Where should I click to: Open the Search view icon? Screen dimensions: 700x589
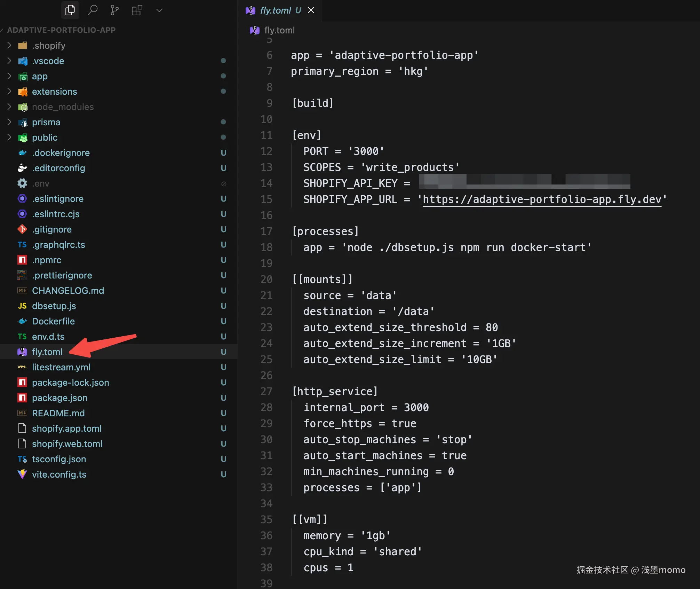[93, 10]
